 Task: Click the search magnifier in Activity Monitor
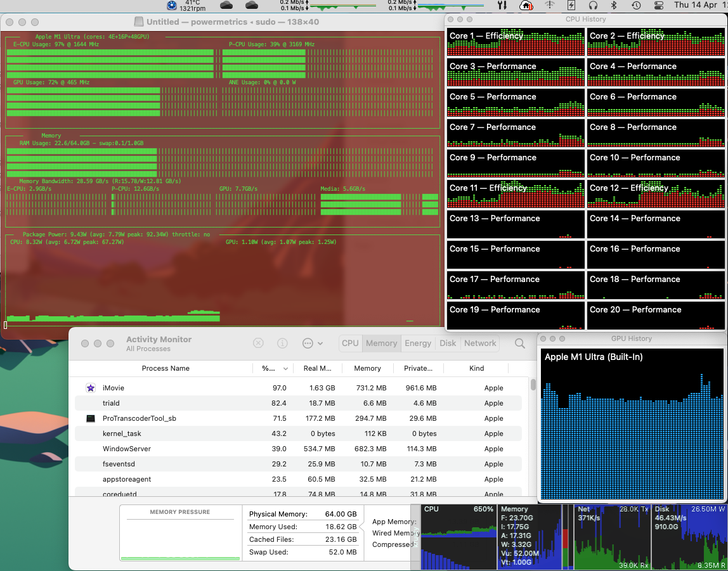pyautogui.click(x=520, y=343)
